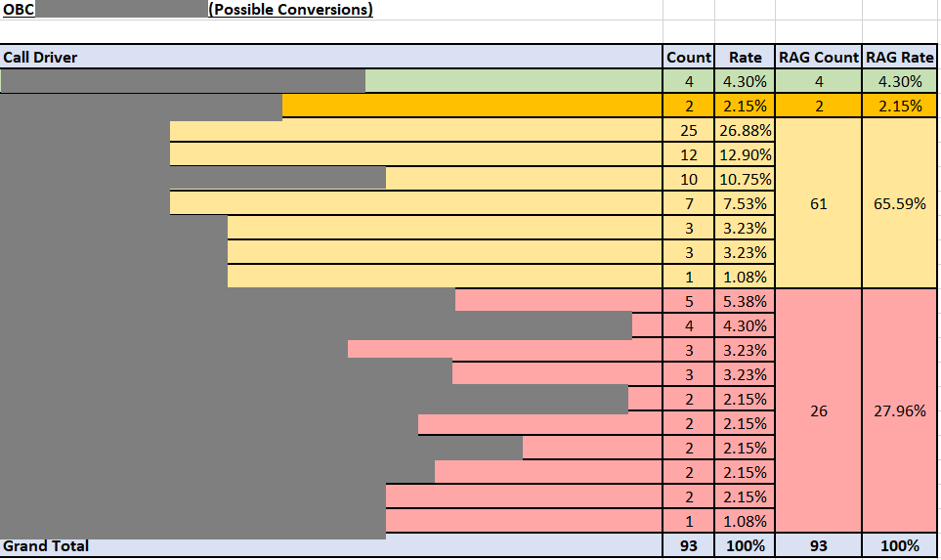Select the 26.88% rate cell

(x=745, y=130)
